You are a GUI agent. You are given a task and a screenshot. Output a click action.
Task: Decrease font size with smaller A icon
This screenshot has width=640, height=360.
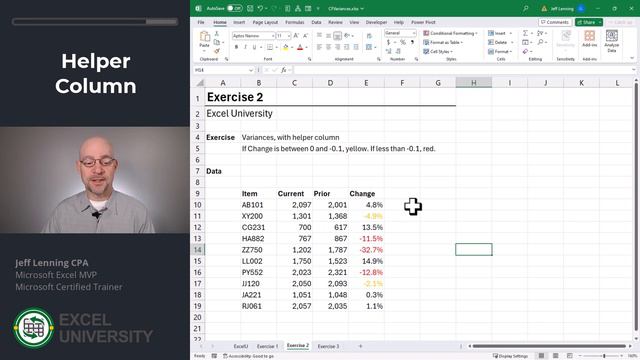(305, 36)
